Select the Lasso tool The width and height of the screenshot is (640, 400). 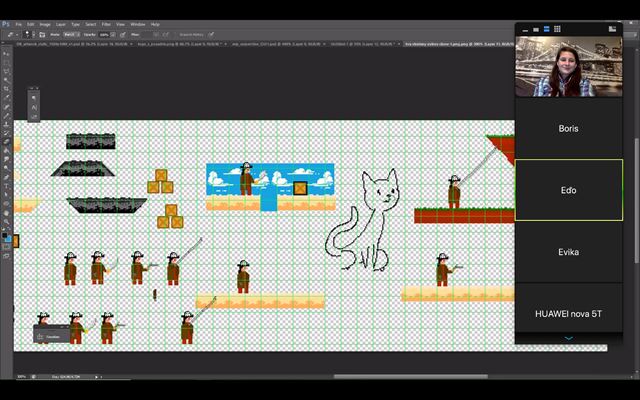pos(7,69)
